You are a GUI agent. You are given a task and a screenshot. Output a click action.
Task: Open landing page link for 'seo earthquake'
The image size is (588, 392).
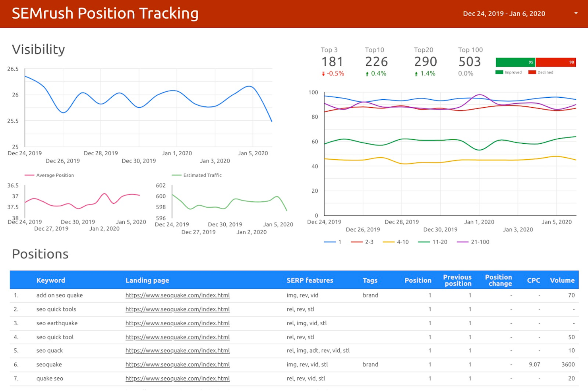[178, 323]
